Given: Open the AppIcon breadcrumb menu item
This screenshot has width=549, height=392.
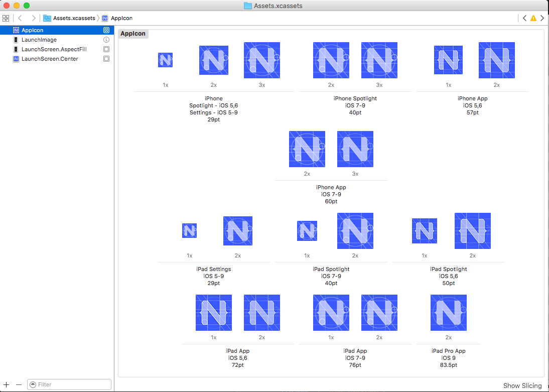Looking at the screenshot, I should 120,18.
